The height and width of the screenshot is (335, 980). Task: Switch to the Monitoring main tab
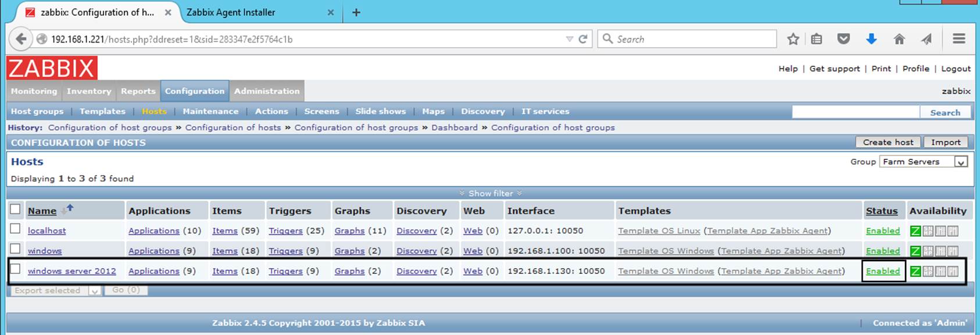click(x=34, y=91)
